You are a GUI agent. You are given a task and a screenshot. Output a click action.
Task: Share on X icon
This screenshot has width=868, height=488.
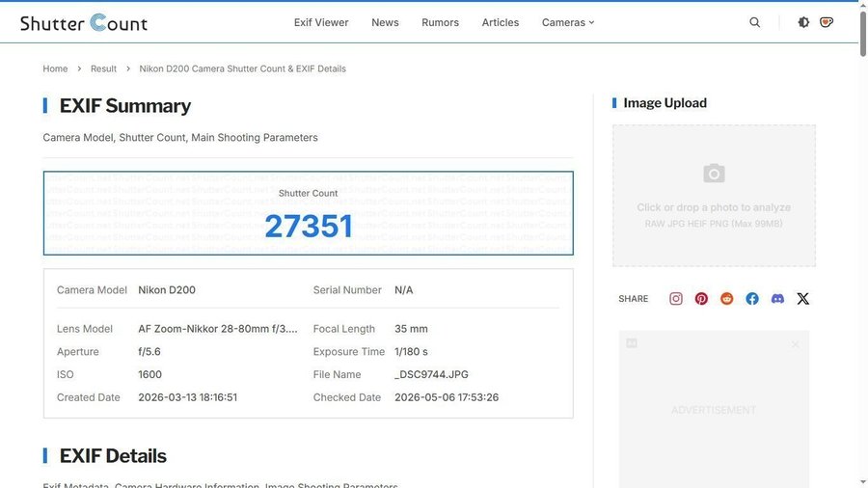pyautogui.click(x=803, y=299)
